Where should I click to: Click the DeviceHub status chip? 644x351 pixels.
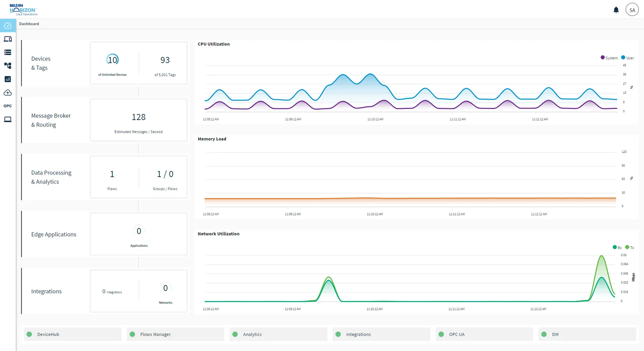point(73,334)
